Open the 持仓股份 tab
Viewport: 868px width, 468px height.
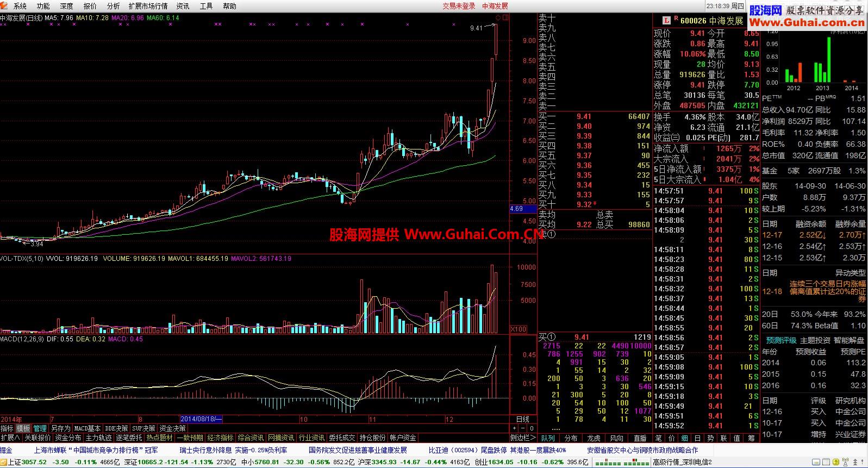(372, 438)
